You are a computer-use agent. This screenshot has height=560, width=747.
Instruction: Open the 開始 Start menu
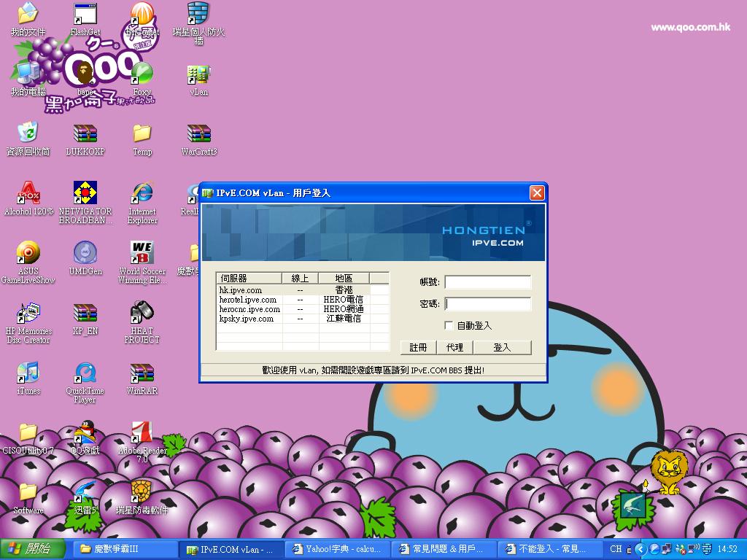(34, 549)
